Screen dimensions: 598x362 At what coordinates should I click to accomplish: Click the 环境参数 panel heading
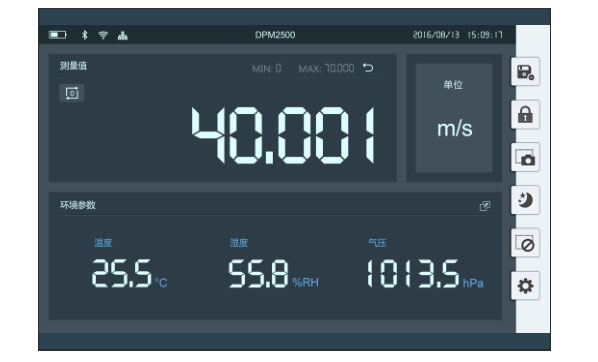tap(78, 205)
